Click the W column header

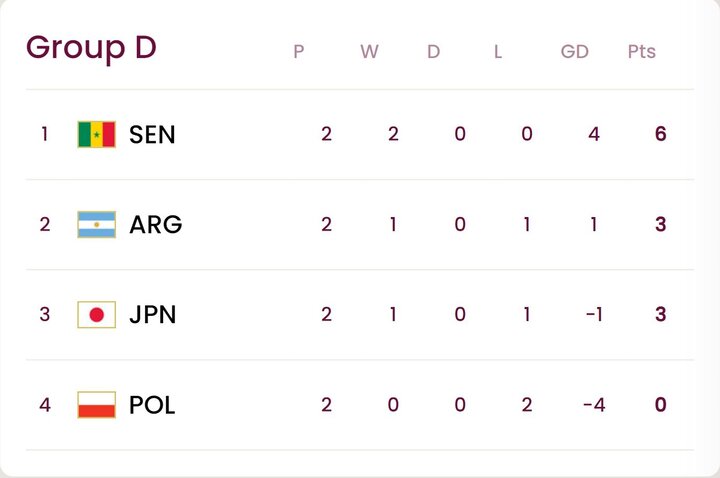pos(369,51)
